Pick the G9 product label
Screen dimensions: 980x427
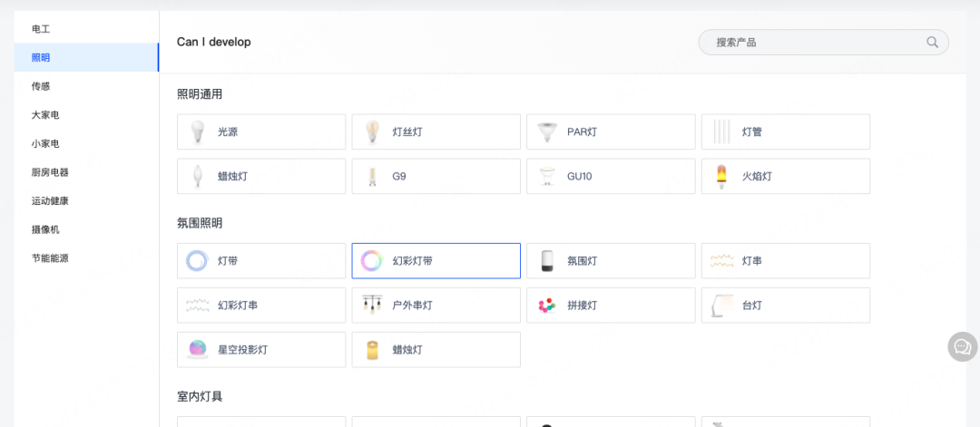point(399,177)
